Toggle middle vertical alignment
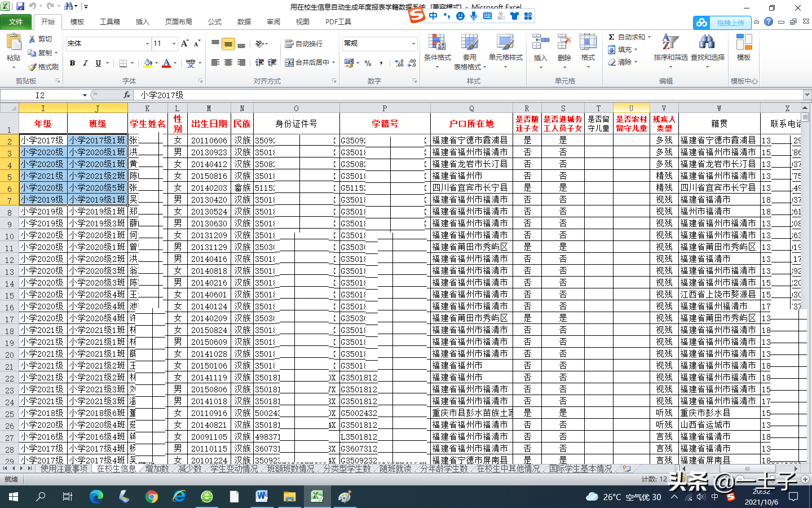 tap(228, 43)
